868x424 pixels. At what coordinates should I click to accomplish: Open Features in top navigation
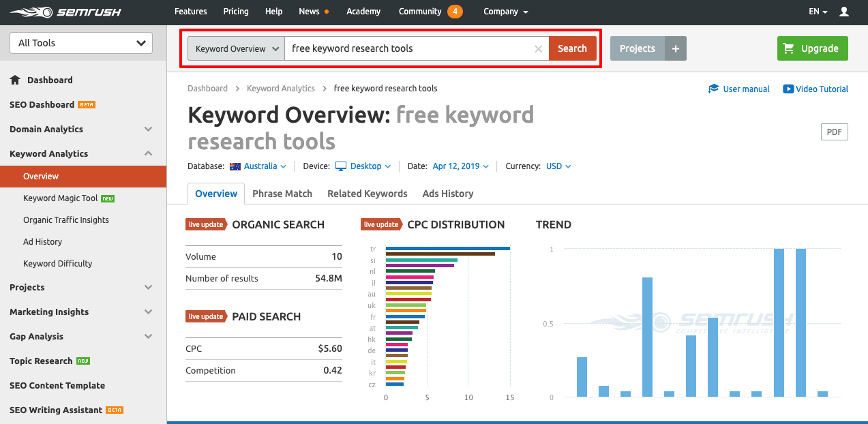tap(191, 12)
